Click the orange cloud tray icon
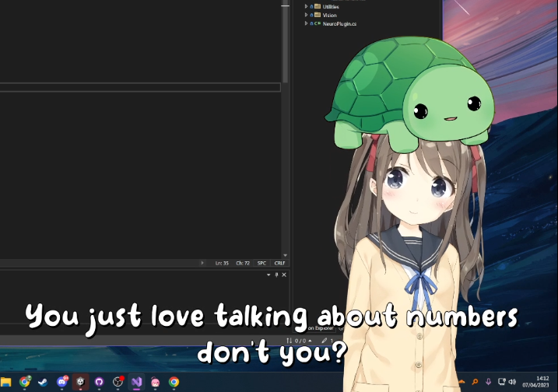Viewport: 558px width, 392px height. tap(461, 382)
